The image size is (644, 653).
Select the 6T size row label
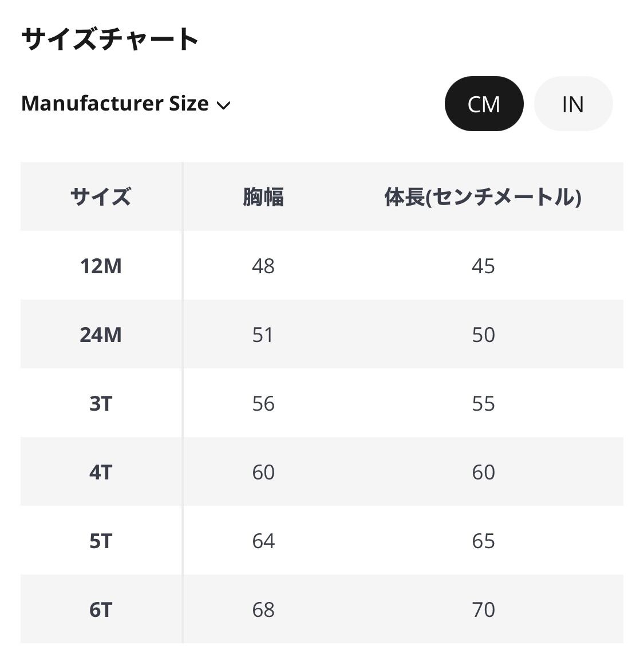pos(101,609)
